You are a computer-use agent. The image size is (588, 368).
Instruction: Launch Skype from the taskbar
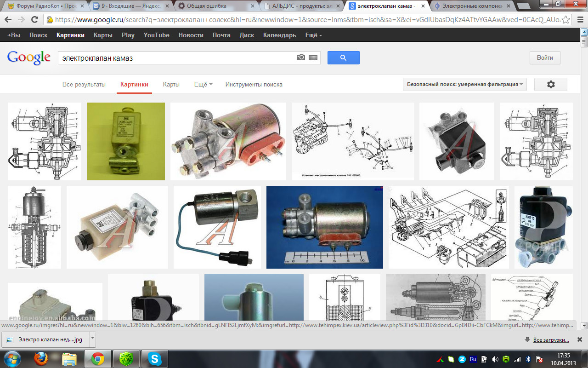point(155,358)
